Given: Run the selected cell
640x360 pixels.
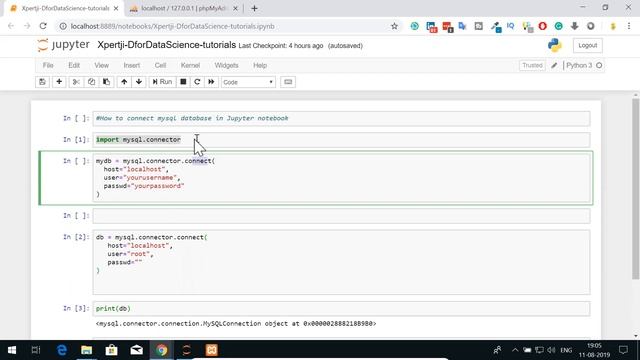Looking at the screenshot, I should point(162,82).
